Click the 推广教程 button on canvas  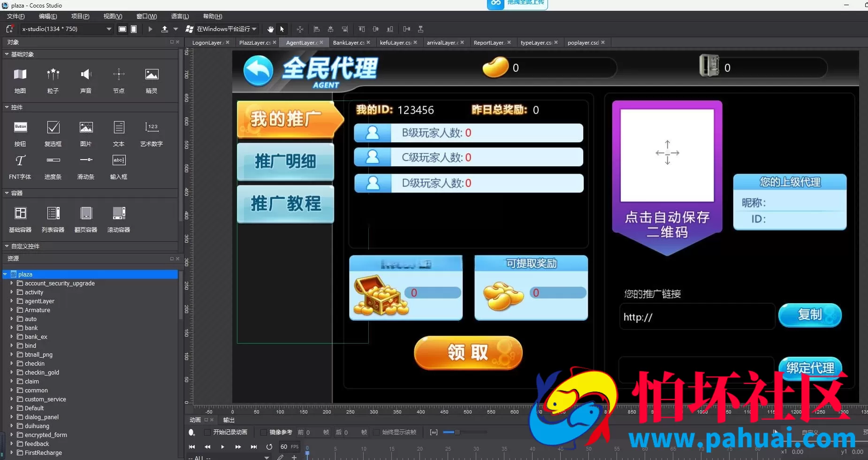pos(285,204)
